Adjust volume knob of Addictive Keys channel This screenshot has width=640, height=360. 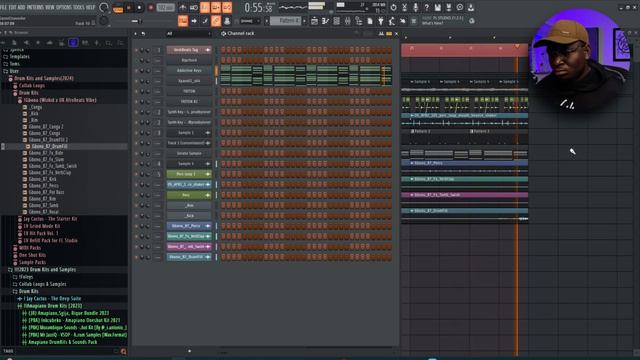pos(148,71)
